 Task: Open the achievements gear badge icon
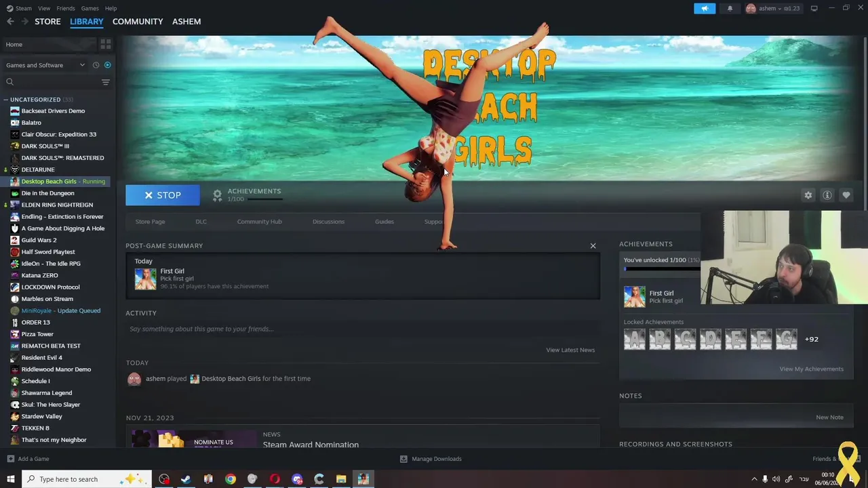pyautogui.click(x=217, y=195)
